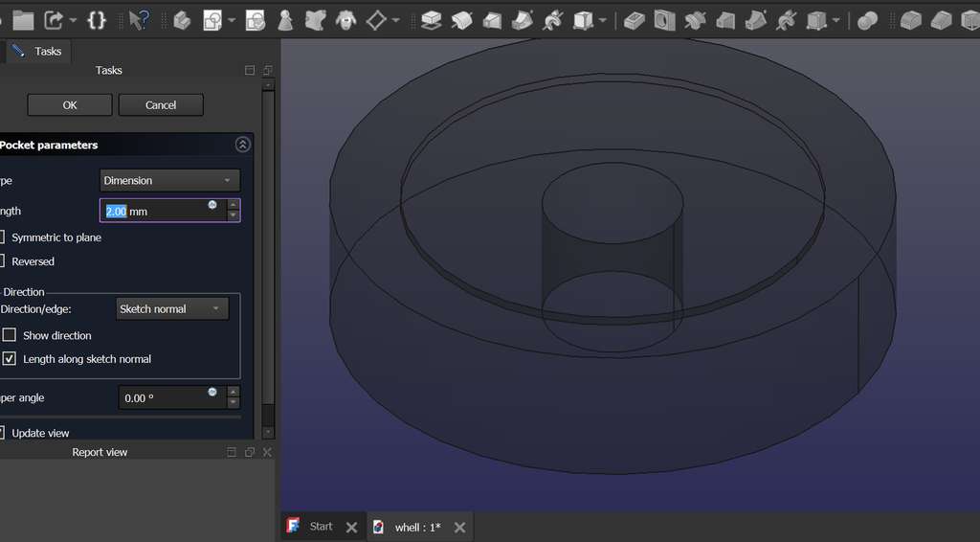Select the Groove tool
The height and width of the screenshot is (542, 980).
click(x=695, y=21)
